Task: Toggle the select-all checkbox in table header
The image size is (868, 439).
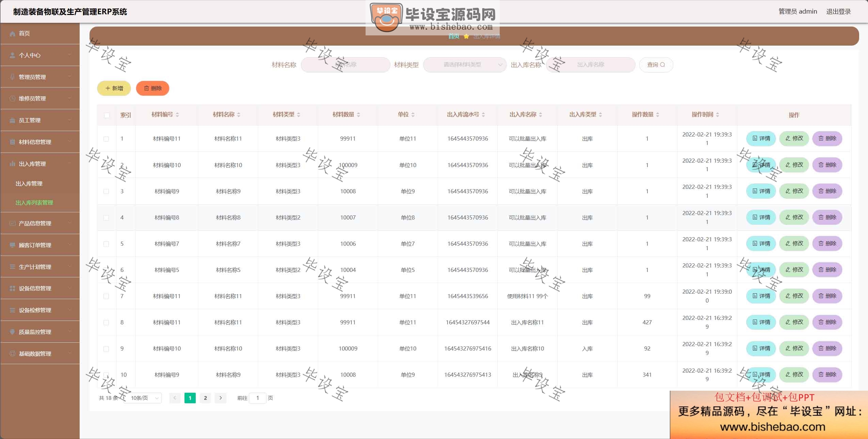Action: (107, 115)
